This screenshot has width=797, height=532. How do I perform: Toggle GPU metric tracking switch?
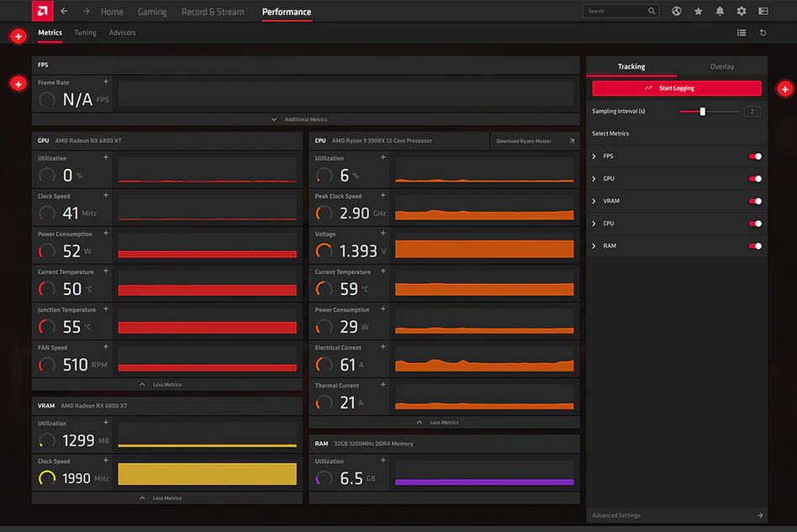[755, 178]
